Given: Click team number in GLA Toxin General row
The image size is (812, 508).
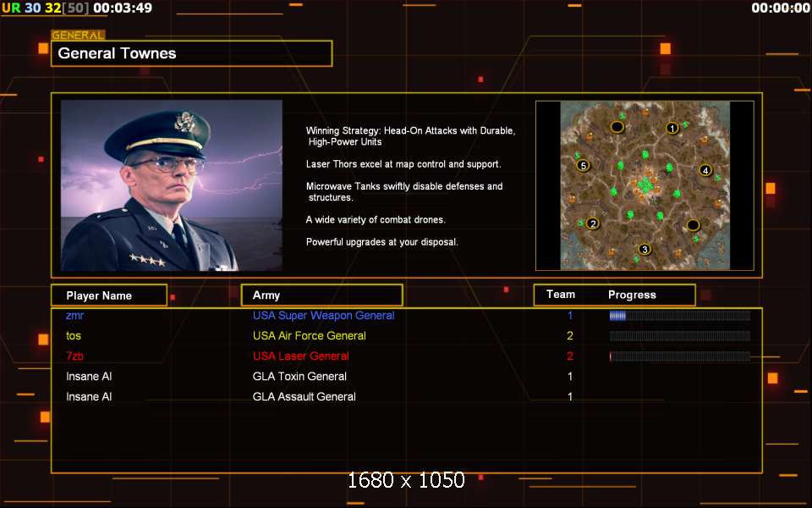Looking at the screenshot, I should [x=569, y=376].
